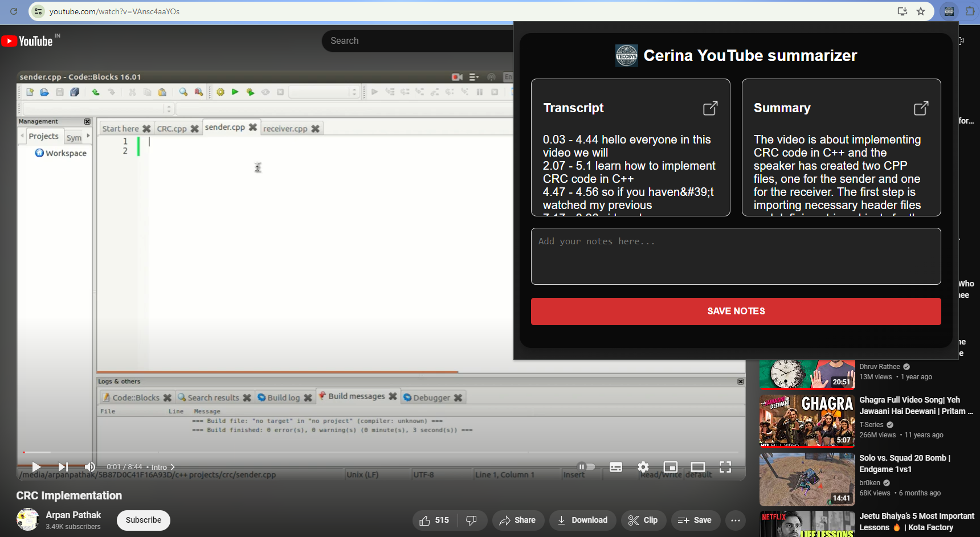This screenshot has height=537, width=980.
Task: Click the Undo icon in Code::Blocks
Action: coord(96,92)
